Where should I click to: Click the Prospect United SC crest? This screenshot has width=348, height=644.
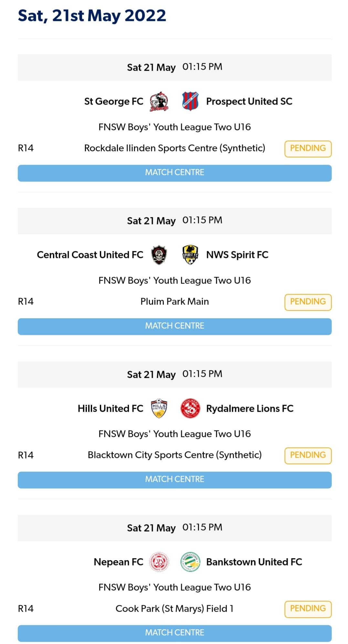pos(190,101)
